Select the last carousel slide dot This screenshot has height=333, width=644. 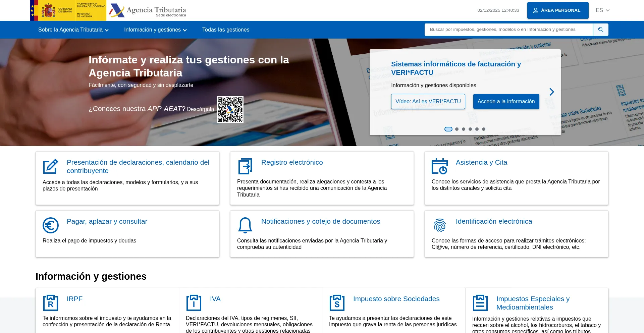[x=484, y=129]
